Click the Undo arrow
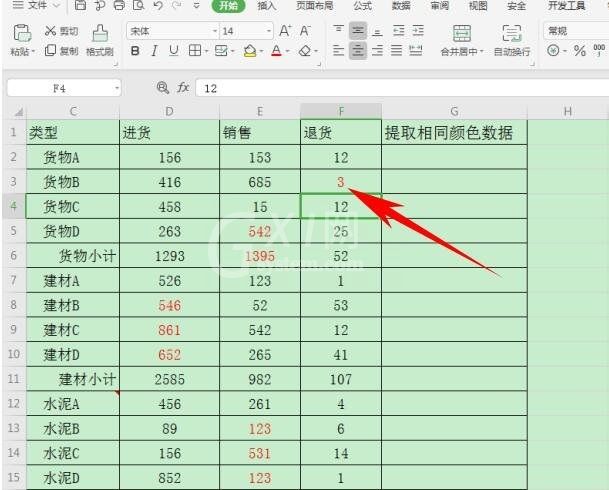This screenshot has width=609, height=490. point(158,5)
